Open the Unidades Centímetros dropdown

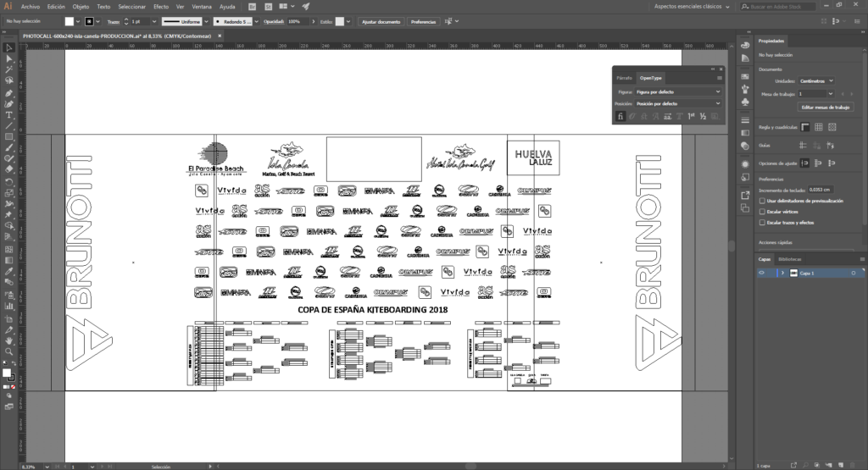click(816, 80)
